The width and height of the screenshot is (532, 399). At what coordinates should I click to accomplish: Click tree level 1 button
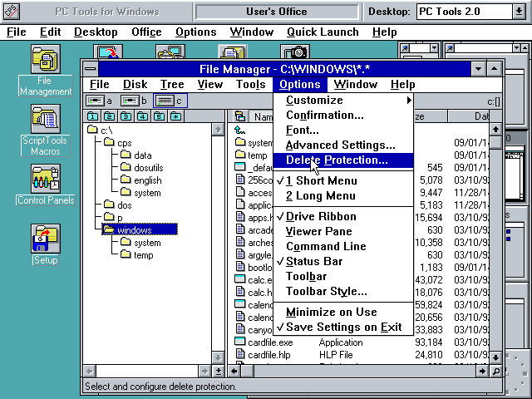tap(92, 116)
